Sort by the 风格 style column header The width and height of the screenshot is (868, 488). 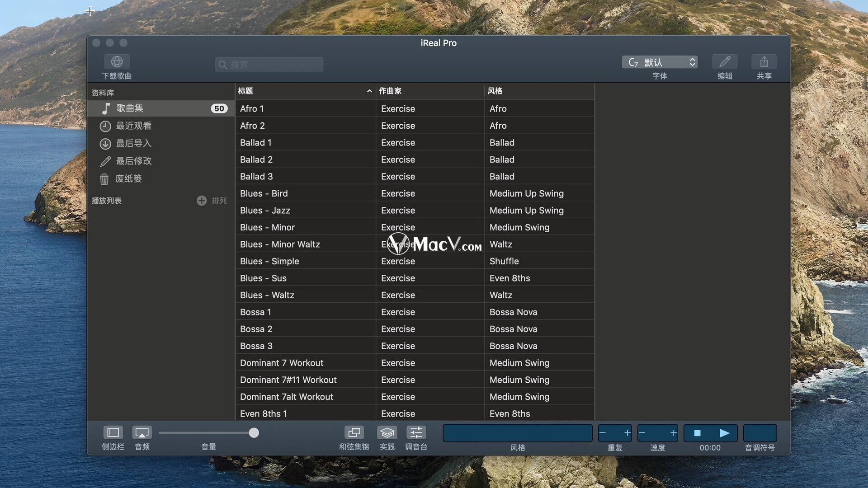tap(539, 91)
